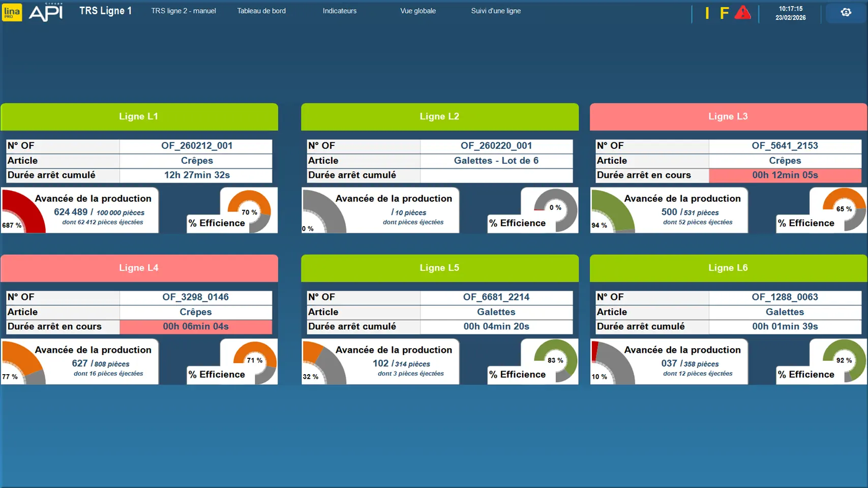Select the Vue globale menu item

pos(417,11)
